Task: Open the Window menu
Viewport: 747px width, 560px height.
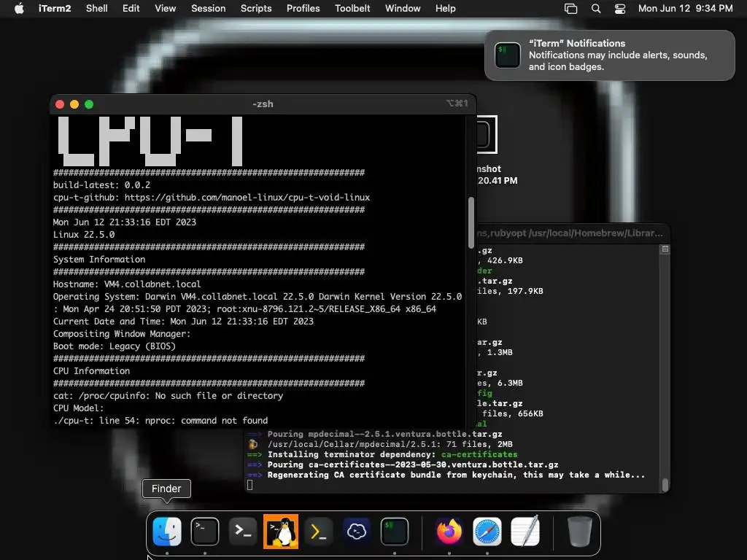Action: coord(403,9)
